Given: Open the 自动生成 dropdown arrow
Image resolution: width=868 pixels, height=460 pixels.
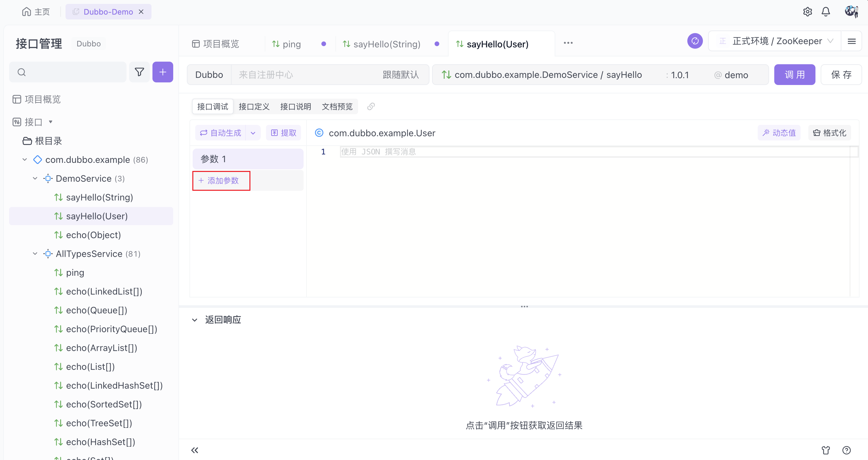Looking at the screenshot, I should 253,133.
